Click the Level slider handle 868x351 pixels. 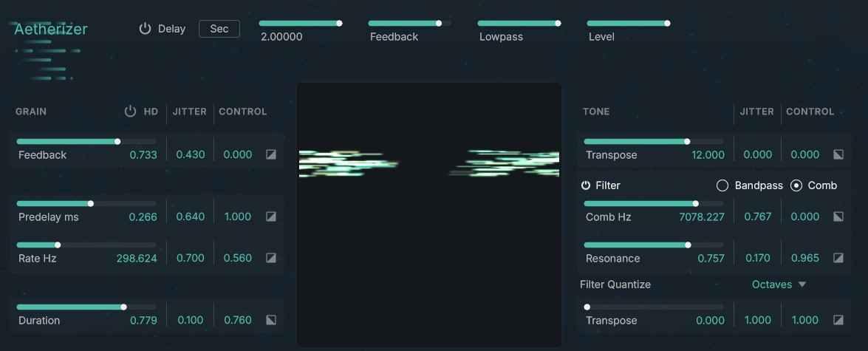(x=667, y=23)
